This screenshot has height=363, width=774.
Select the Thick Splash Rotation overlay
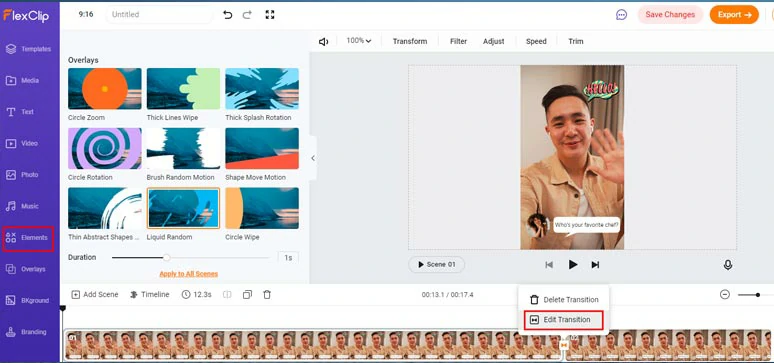[262, 89]
